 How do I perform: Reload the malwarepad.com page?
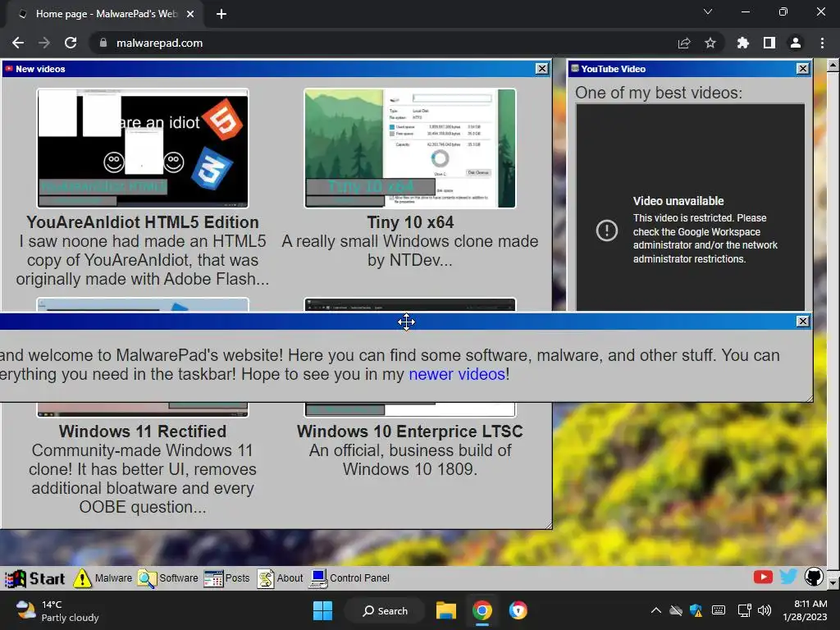(71, 43)
